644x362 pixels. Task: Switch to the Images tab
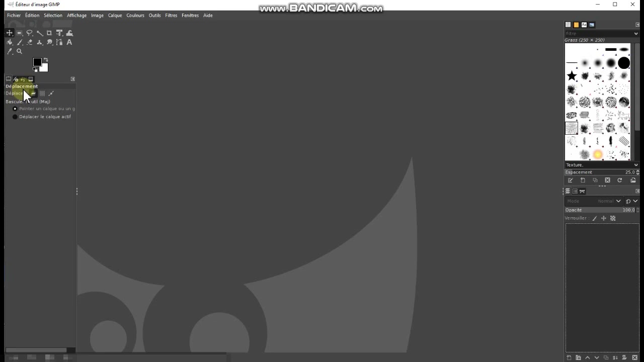[31, 79]
